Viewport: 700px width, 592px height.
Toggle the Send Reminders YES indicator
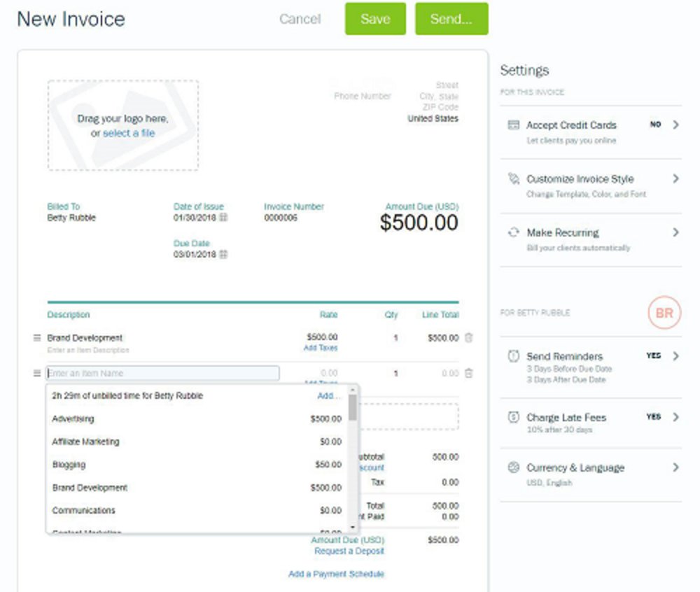click(654, 355)
